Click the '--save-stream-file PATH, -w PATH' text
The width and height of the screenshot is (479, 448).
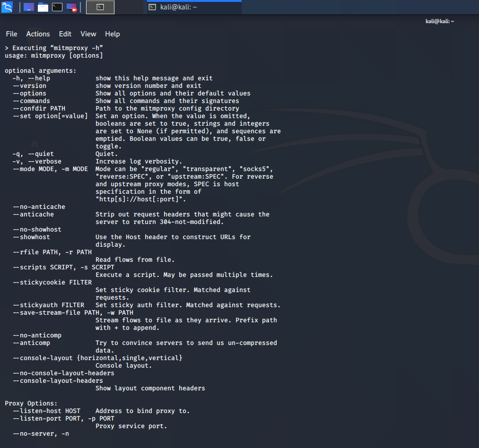73,313
